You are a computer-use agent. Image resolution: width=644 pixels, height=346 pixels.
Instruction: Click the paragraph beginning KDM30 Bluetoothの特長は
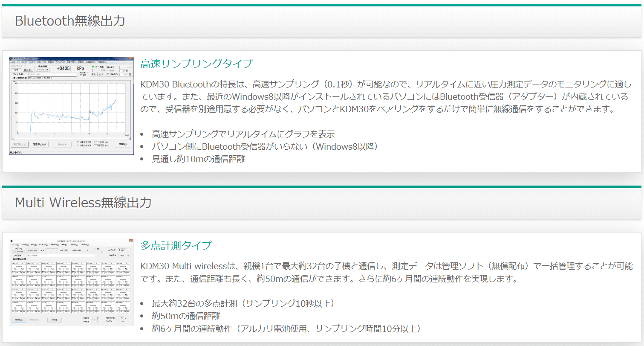pos(386,97)
